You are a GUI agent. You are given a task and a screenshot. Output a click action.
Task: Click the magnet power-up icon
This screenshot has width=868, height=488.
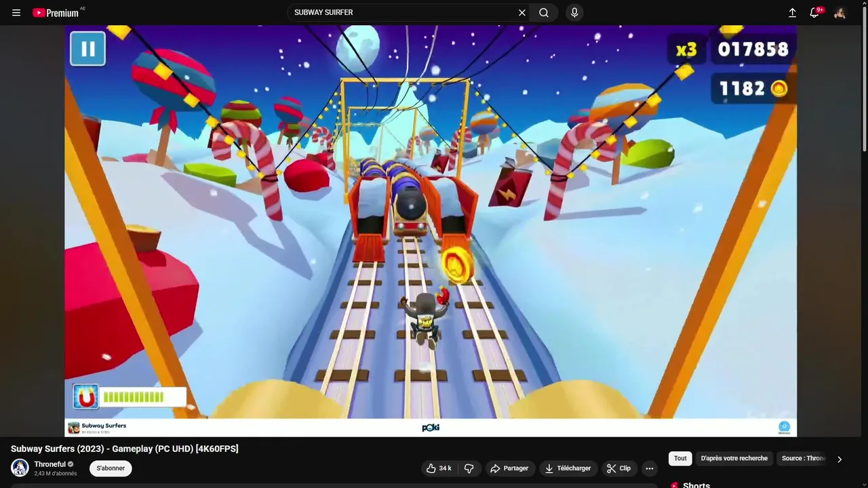pyautogui.click(x=86, y=397)
